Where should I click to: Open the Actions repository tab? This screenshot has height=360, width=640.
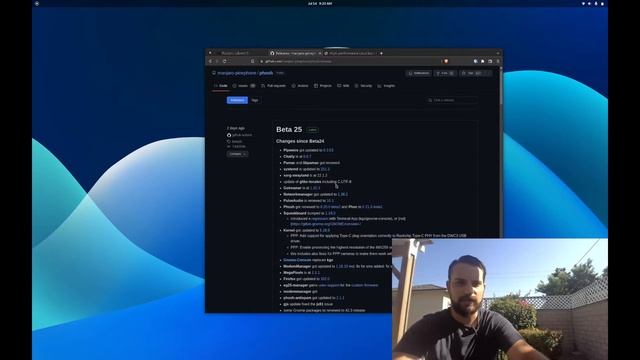pos(300,86)
